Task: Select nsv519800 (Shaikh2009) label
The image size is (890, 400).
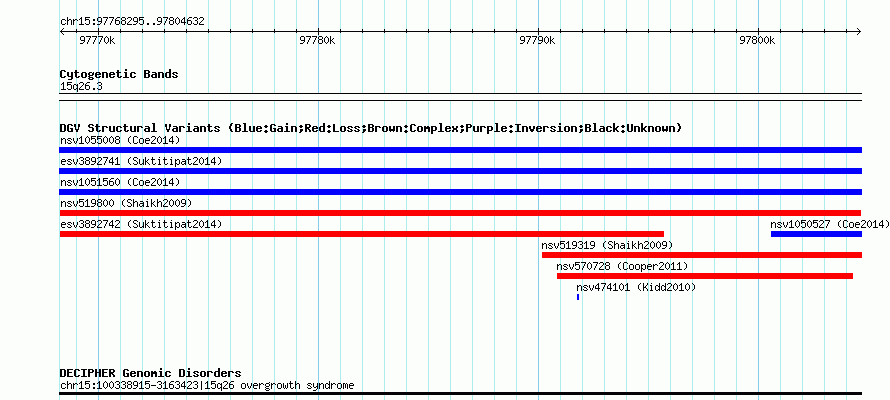Action: (126, 203)
